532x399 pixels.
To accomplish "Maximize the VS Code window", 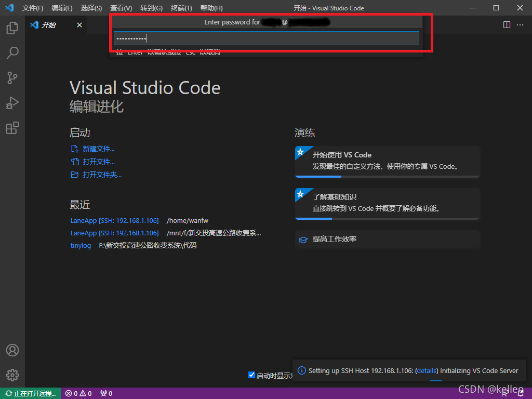I will click(x=496, y=8).
